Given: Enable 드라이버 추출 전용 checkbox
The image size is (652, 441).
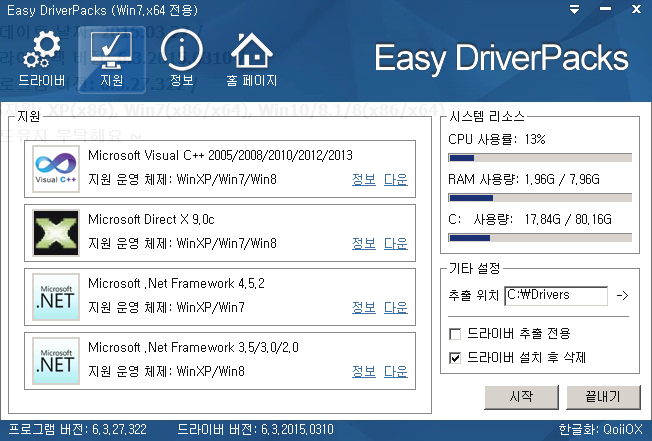Looking at the screenshot, I should (455, 334).
